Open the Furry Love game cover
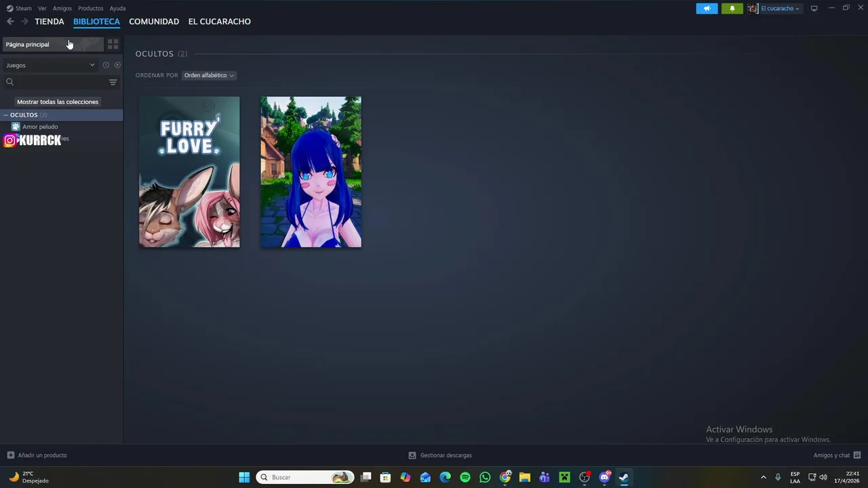868x488 pixels. pyautogui.click(x=189, y=172)
